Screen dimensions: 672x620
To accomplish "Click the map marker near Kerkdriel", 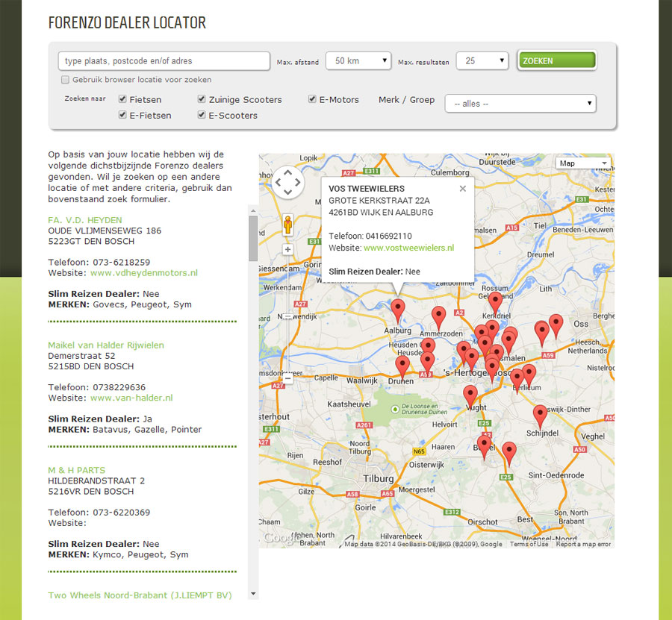I will (x=495, y=304).
